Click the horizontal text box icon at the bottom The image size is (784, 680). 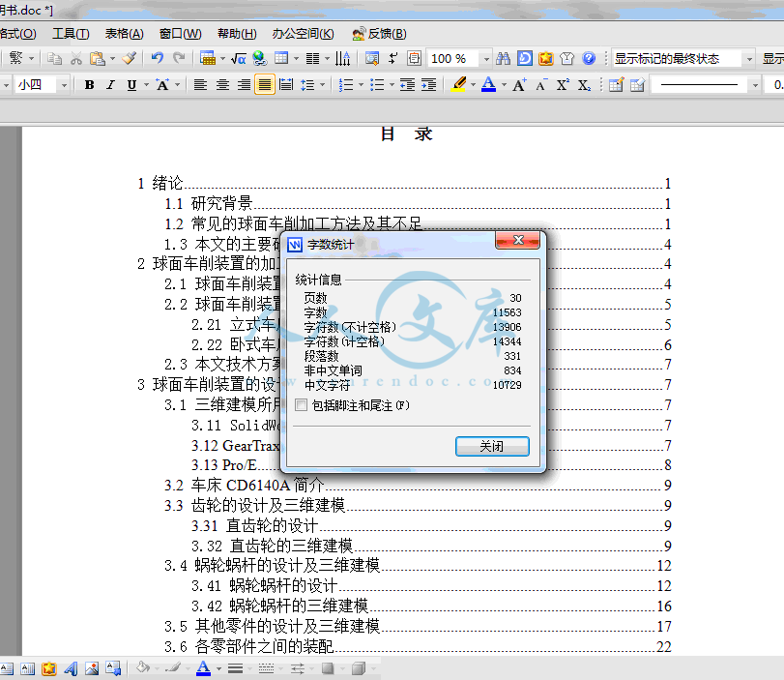(6, 668)
